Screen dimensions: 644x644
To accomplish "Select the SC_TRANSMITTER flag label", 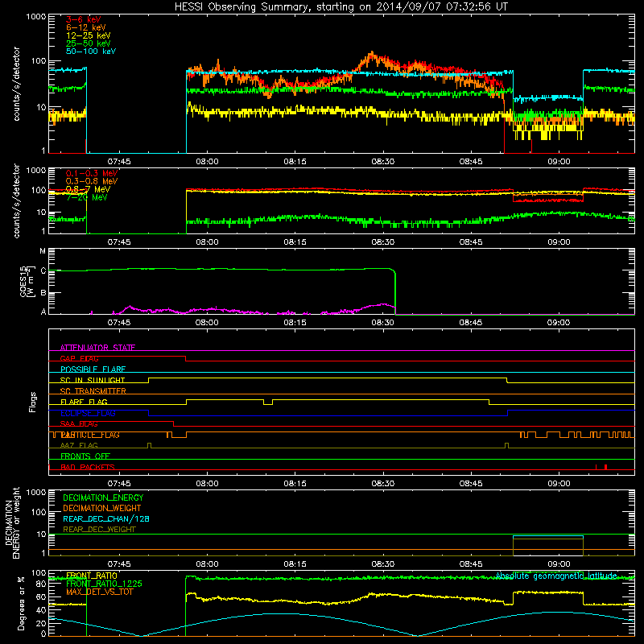I will 93,391.
